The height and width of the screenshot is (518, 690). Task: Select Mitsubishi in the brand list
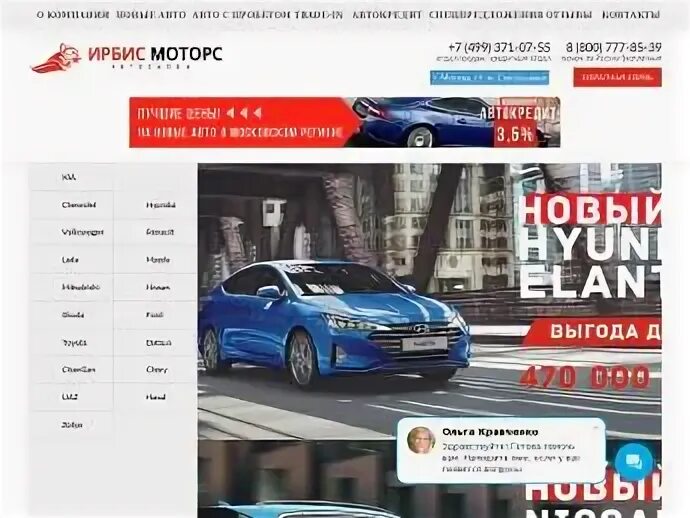(81, 287)
